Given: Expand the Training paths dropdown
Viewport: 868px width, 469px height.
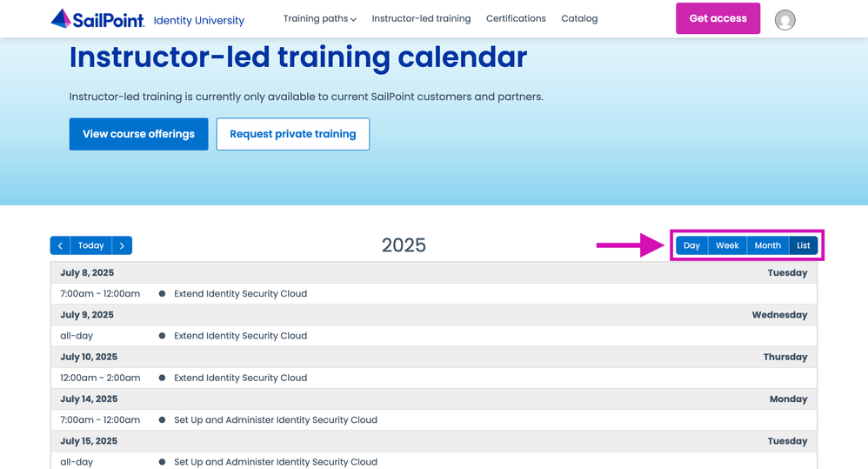Looking at the screenshot, I should [319, 18].
